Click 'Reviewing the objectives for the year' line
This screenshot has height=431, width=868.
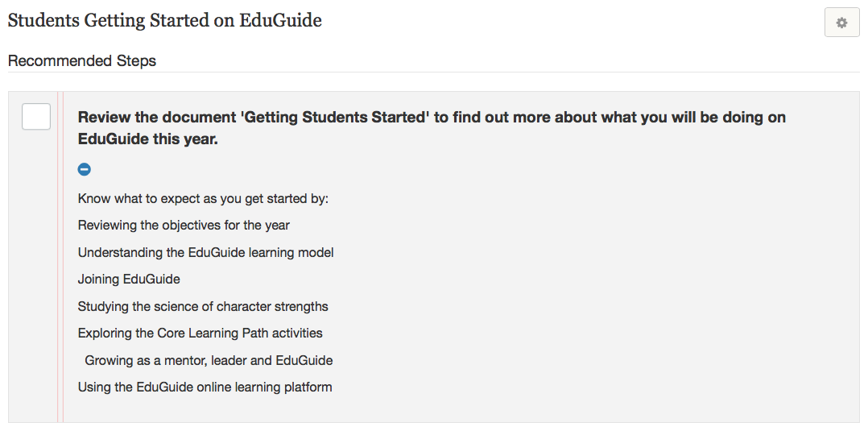pos(184,226)
